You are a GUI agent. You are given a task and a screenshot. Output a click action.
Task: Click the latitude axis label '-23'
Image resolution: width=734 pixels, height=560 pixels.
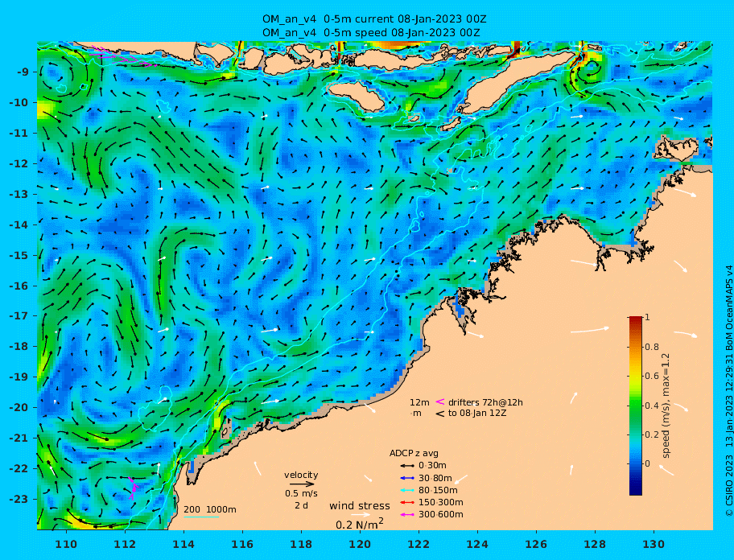coord(19,499)
